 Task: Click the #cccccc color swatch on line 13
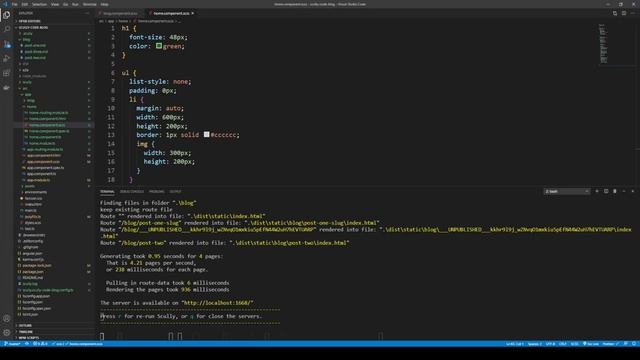207,134
